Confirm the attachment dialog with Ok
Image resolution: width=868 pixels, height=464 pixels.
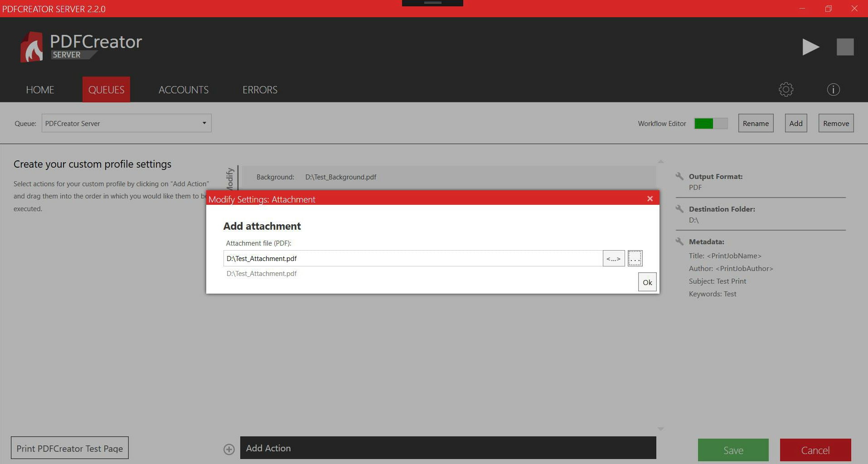(647, 282)
